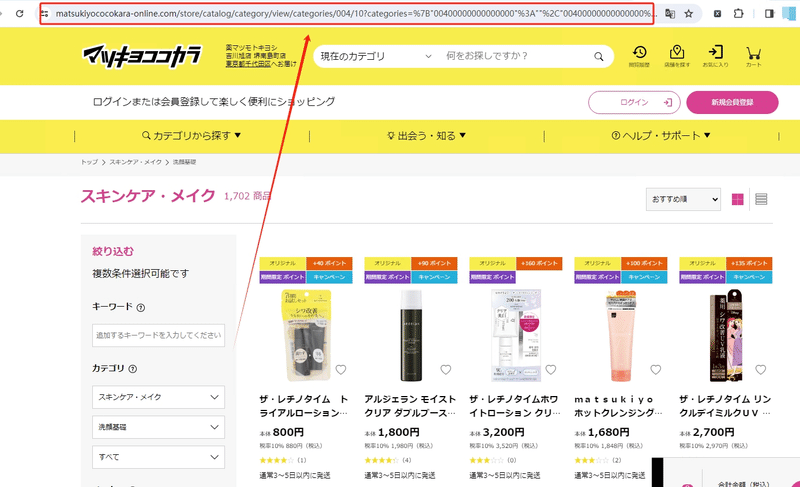Click the ログイン button

(634, 102)
